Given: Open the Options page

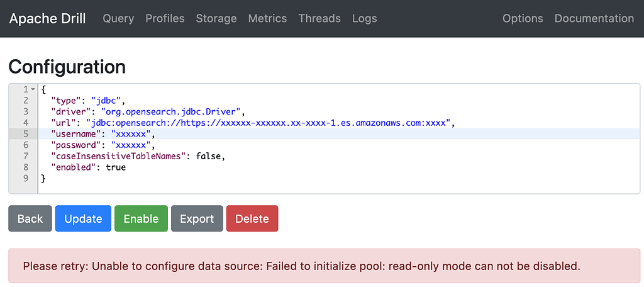Looking at the screenshot, I should [523, 18].
